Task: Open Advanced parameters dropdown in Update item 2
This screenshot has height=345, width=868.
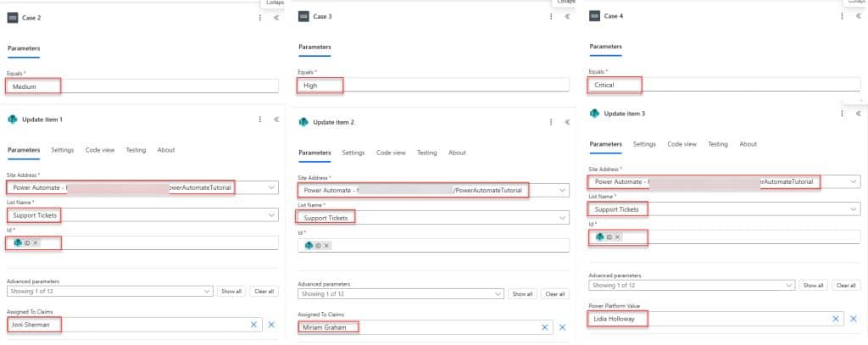Action: [498, 294]
